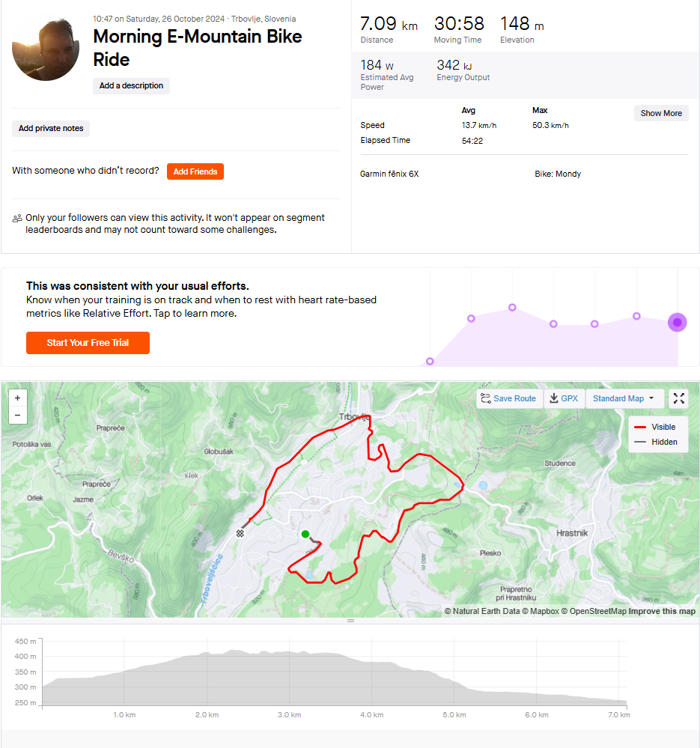Image resolution: width=700 pixels, height=748 pixels.
Task: Click the checkered finish marker on map
Action: point(240,533)
